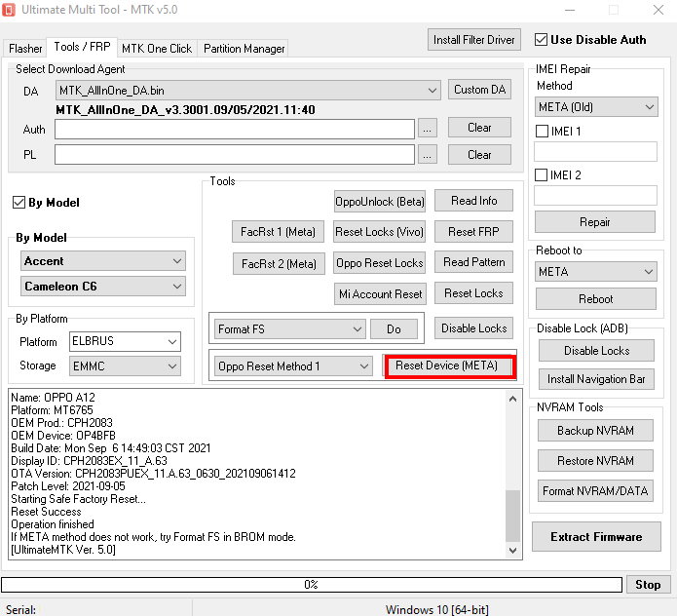Expand the Accent brand dropdown

pos(103,261)
